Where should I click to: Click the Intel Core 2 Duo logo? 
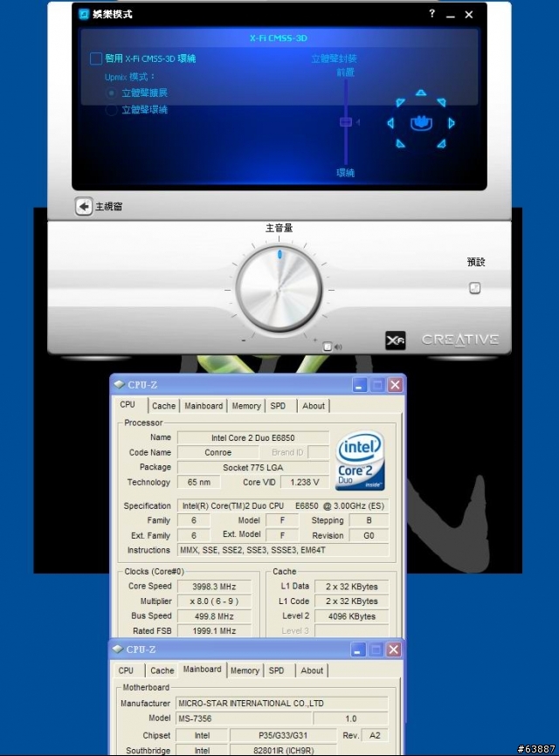(360, 460)
